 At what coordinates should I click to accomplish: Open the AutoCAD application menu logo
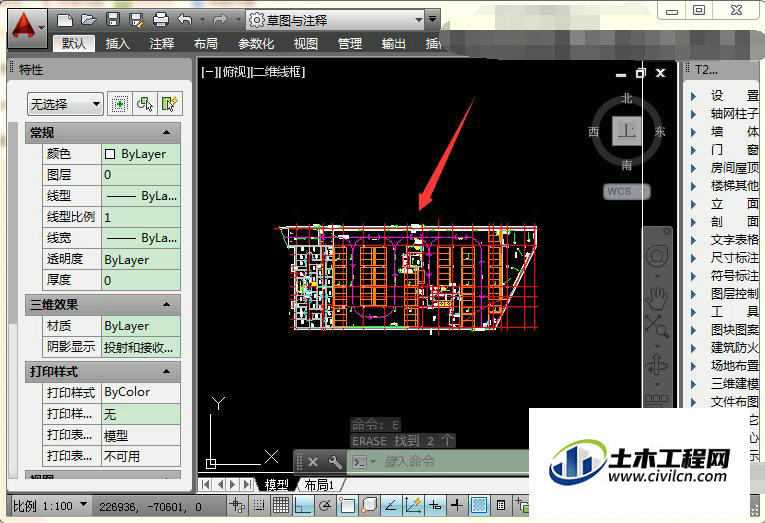(27, 27)
